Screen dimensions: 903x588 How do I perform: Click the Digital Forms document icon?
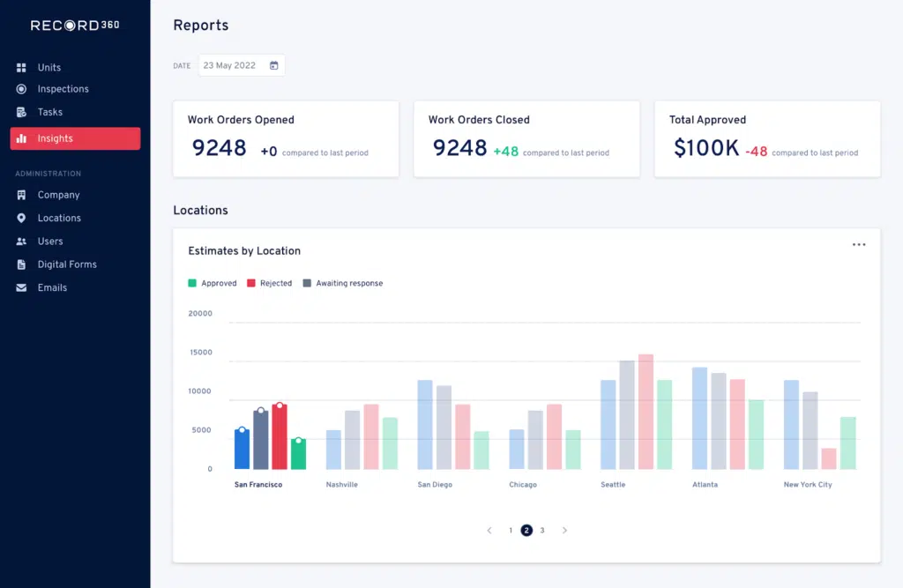point(21,264)
